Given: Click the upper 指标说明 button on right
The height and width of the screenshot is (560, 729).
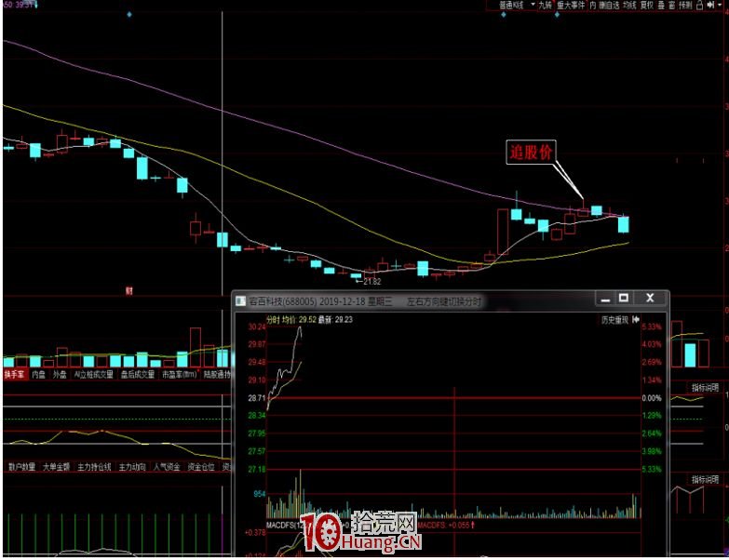Looking at the screenshot, I should 705,388.
